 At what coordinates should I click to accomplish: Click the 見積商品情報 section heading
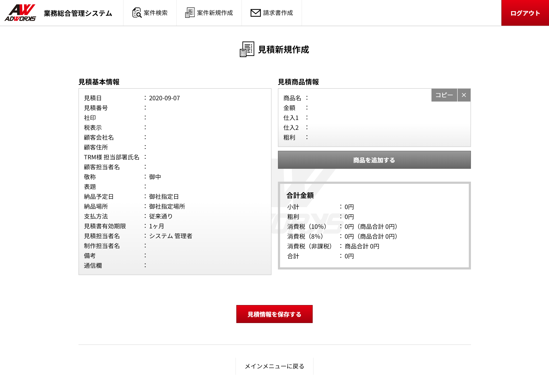click(298, 82)
